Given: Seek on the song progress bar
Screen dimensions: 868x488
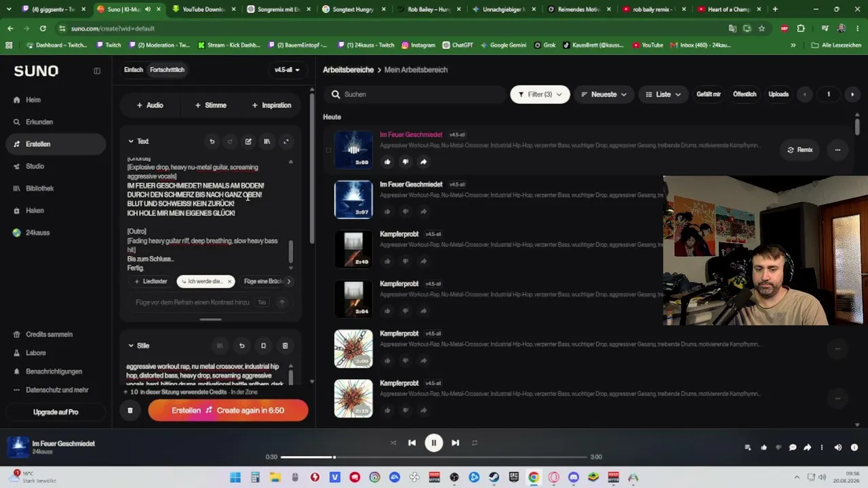Looking at the screenshot, I should click(x=434, y=457).
